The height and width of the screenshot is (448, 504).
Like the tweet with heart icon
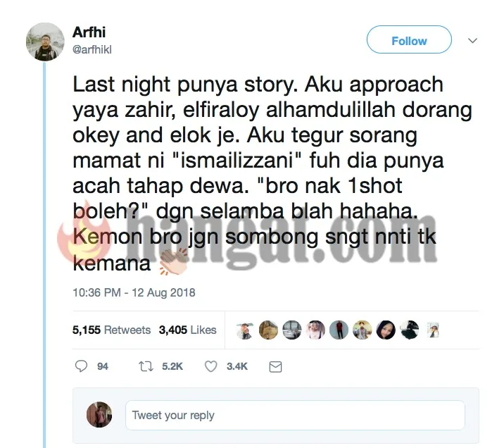pyautogui.click(x=211, y=366)
